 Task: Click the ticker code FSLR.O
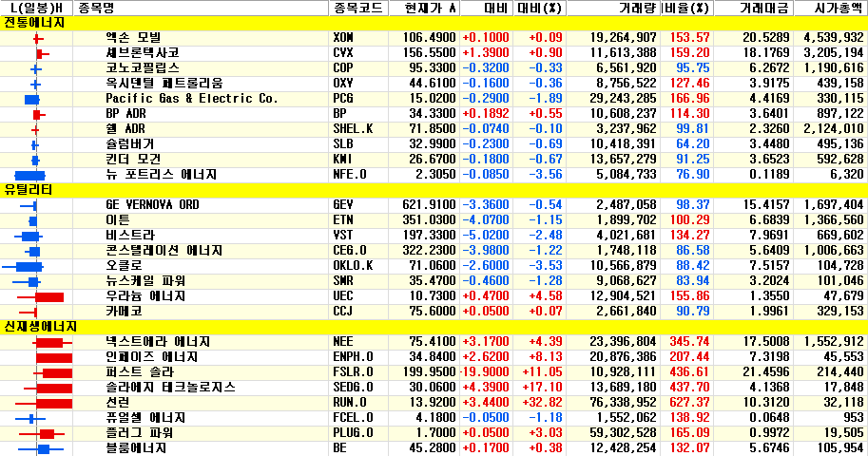pos(353,371)
